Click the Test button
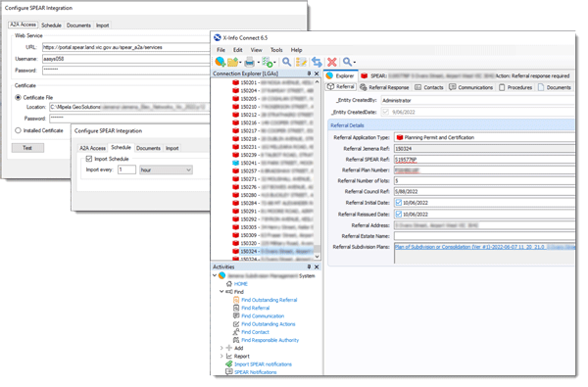Viewport: 588px width, 387px height. coord(27,148)
